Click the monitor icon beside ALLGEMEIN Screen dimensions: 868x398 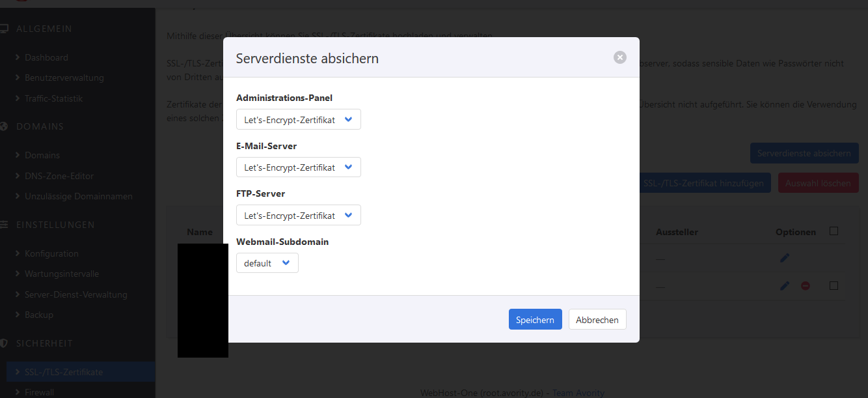click(x=5, y=29)
